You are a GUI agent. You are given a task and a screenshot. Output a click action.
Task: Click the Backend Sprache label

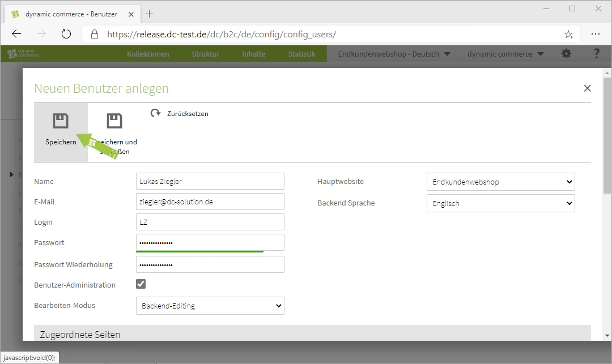[x=346, y=203]
